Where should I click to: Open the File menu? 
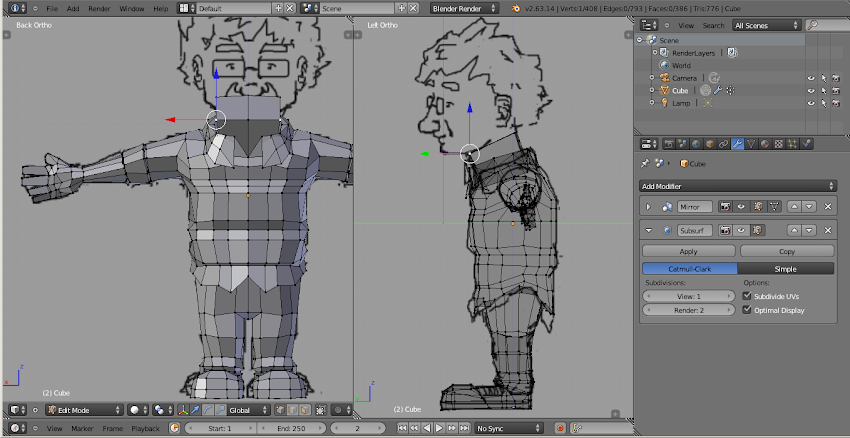51,9
